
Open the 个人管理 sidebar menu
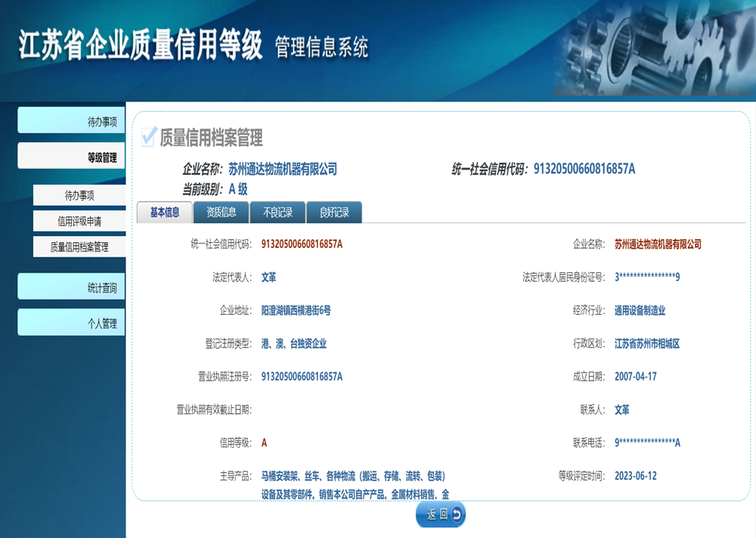(x=72, y=323)
